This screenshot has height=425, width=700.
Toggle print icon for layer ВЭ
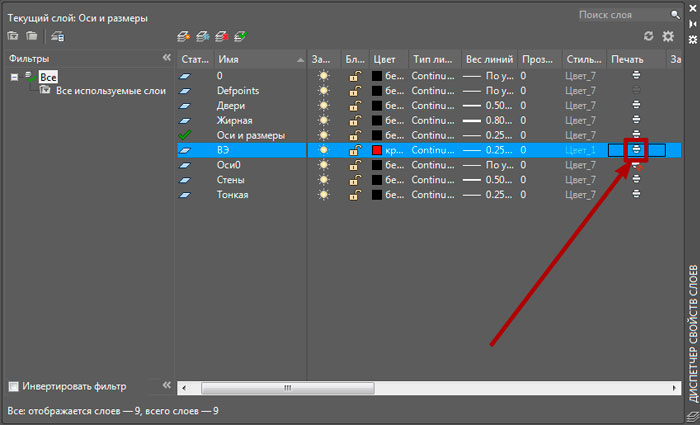coord(636,150)
